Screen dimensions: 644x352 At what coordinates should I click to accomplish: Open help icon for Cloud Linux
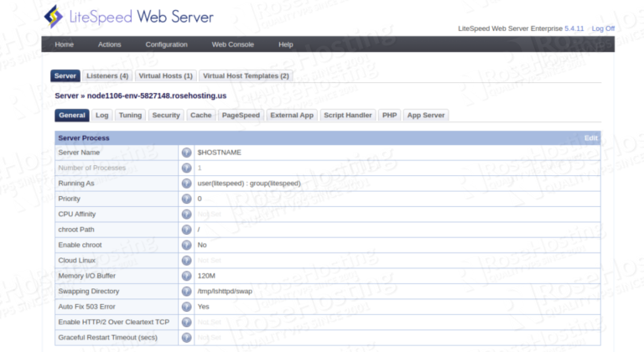point(186,261)
